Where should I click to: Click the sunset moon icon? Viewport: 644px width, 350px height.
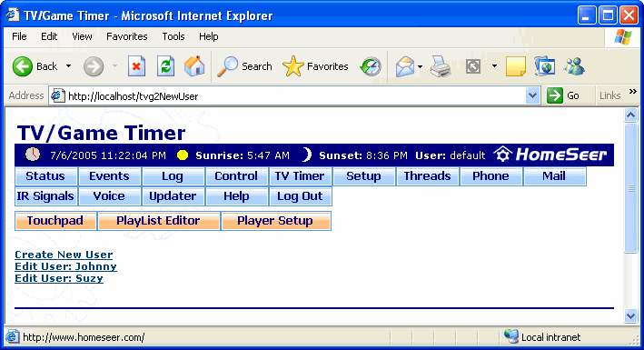coord(306,155)
